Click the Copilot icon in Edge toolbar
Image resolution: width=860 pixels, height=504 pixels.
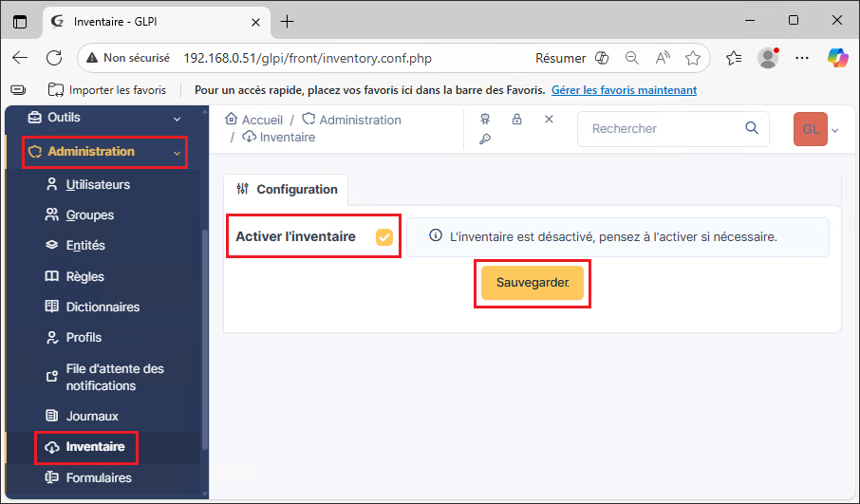pyautogui.click(x=837, y=58)
